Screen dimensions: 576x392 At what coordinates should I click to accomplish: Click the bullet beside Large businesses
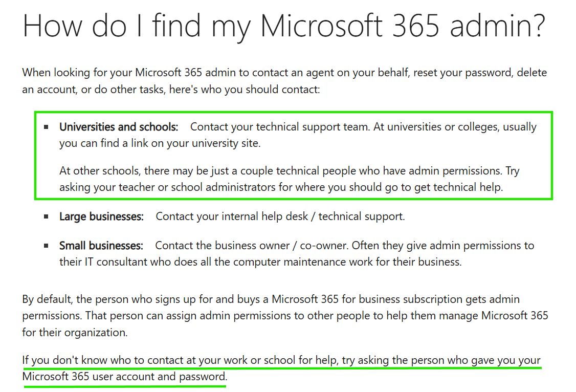point(46,217)
